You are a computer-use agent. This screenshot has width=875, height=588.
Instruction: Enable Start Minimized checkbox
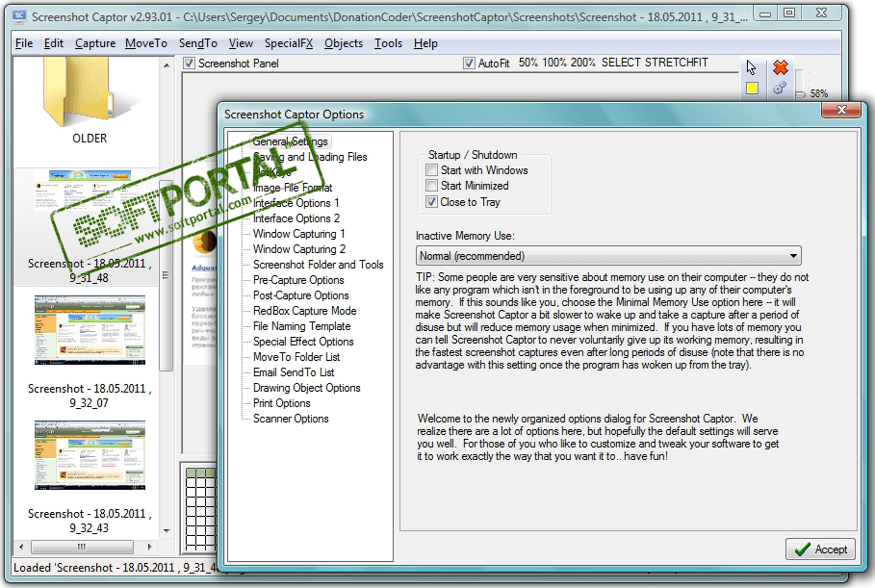click(431, 186)
